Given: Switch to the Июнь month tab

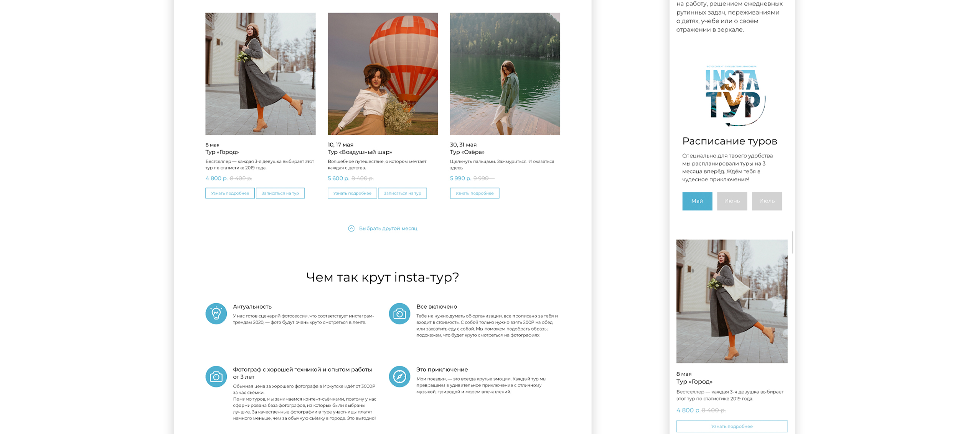Looking at the screenshot, I should tap(732, 201).
